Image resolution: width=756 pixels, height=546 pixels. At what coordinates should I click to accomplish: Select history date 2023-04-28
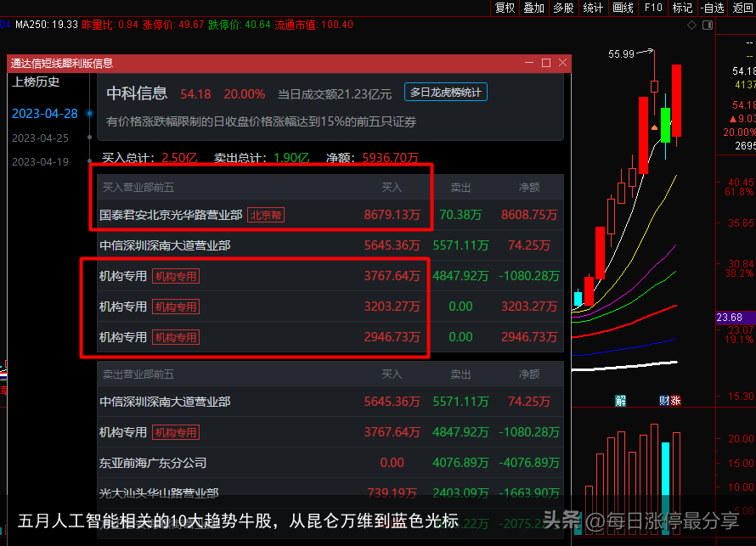44,114
